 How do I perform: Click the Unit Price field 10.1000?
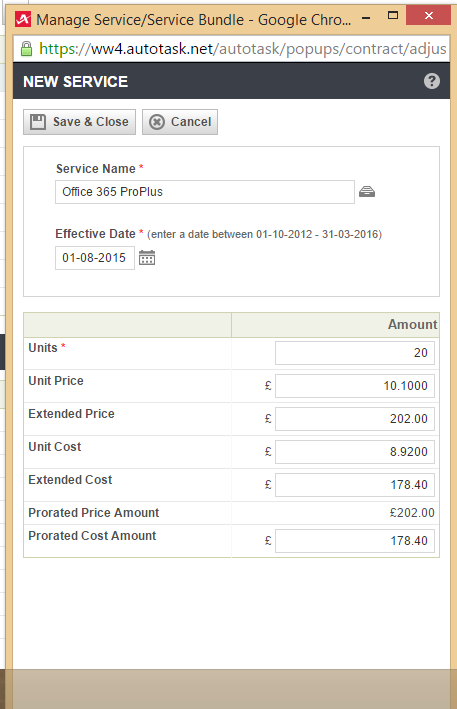[x=355, y=386]
